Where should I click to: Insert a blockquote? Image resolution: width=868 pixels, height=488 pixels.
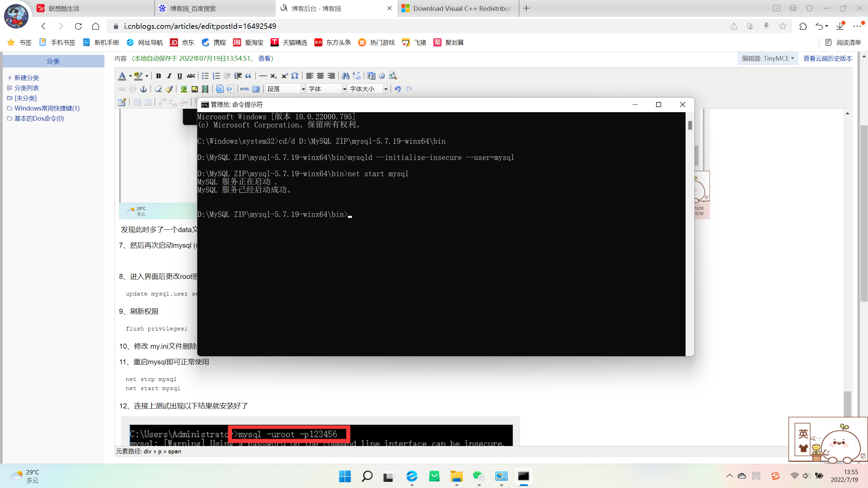point(249,76)
